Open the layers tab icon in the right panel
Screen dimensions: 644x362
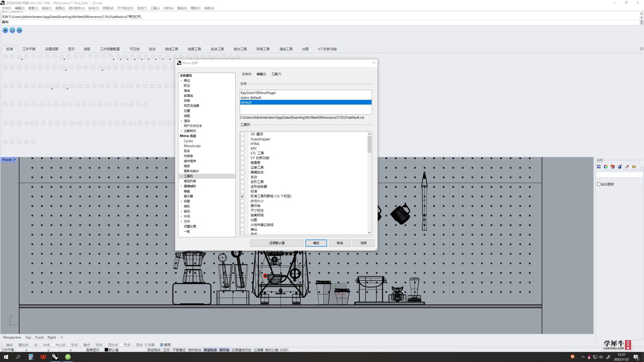pyautogui.click(x=613, y=167)
